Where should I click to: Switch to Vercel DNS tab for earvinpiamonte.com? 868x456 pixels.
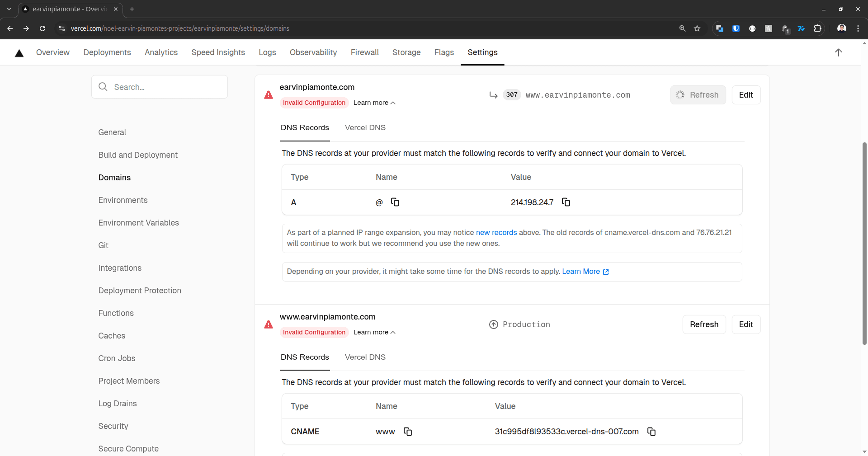click(x=365, y=128)
